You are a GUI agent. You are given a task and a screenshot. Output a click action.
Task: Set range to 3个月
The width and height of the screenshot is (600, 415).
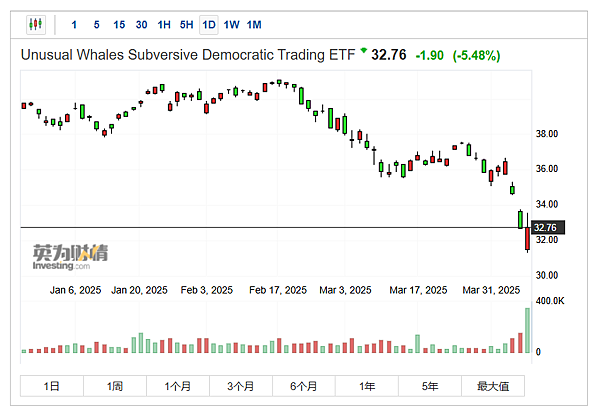click(241, 386)
